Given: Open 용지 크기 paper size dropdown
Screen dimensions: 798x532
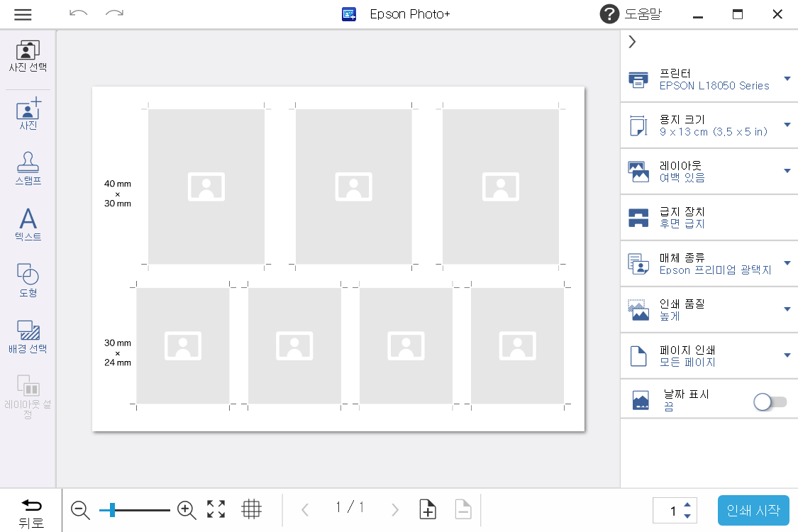Looking at the screenshot, I should pyautogui.click(x=709, y=126).
